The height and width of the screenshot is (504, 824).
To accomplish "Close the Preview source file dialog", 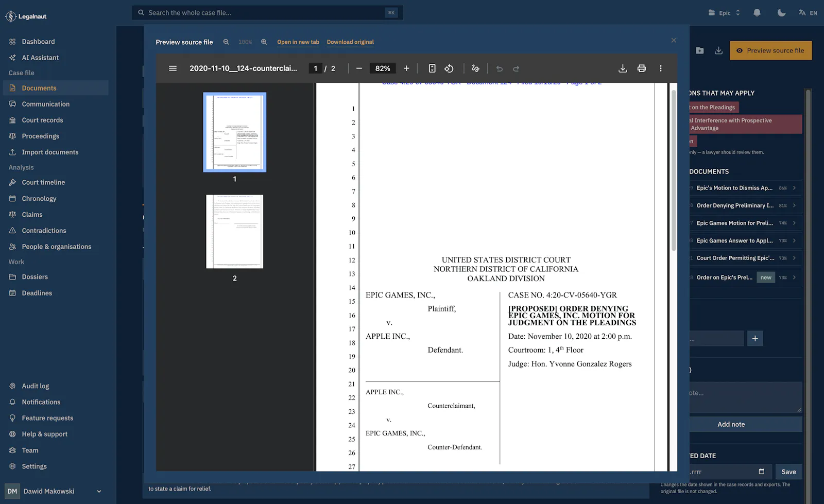I will [x=674, y=40].
